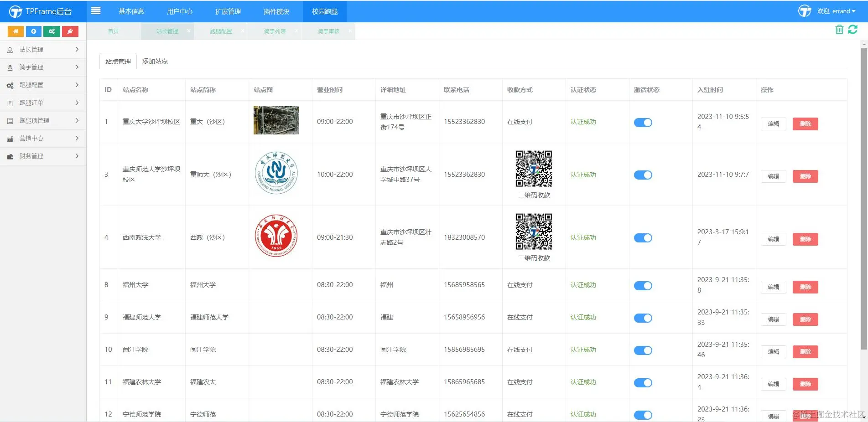Screen dimensions: 868x422
Task: Open the red 西南政法大学 logo image
Action: point(276,236)
